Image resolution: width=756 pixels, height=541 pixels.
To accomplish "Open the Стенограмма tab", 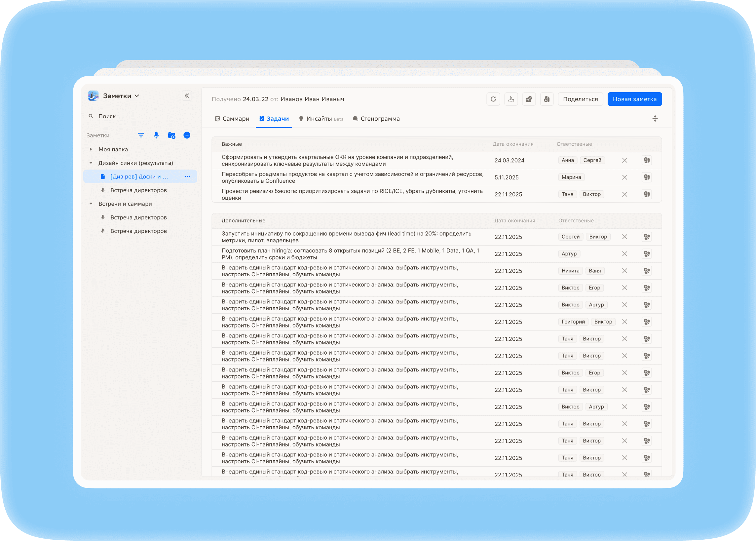I will [376, 119].
